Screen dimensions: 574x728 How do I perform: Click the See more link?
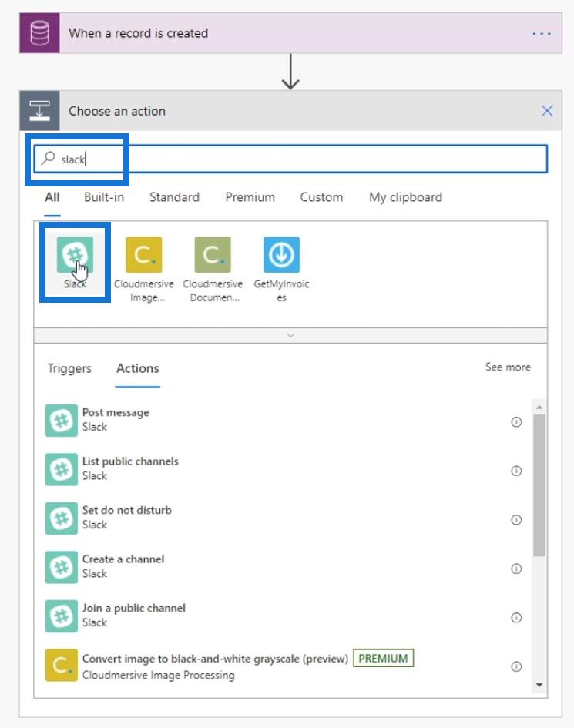(508, 367)
